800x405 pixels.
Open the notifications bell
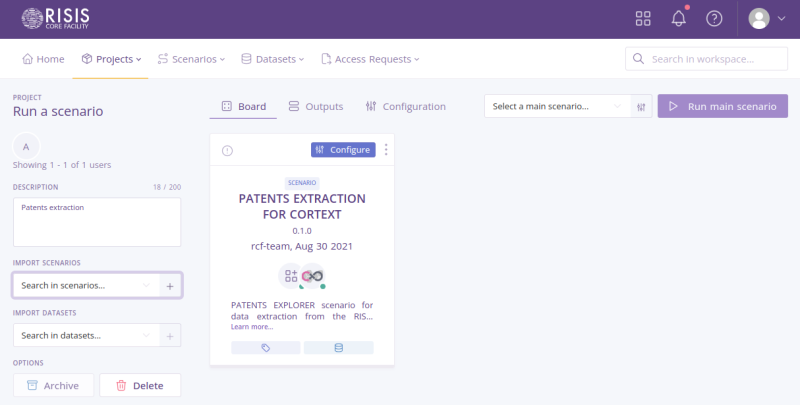[x=679, y=18]
